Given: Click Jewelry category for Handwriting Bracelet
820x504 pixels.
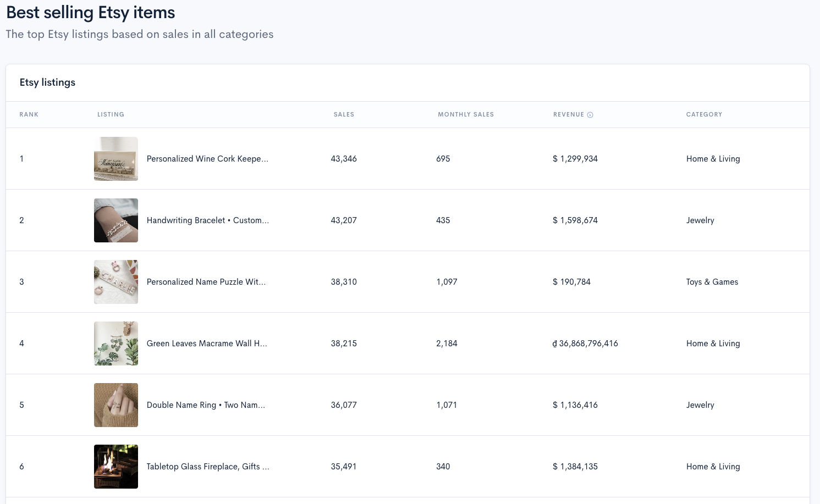Looking at the screenshot, I should [x=700, y=220].
